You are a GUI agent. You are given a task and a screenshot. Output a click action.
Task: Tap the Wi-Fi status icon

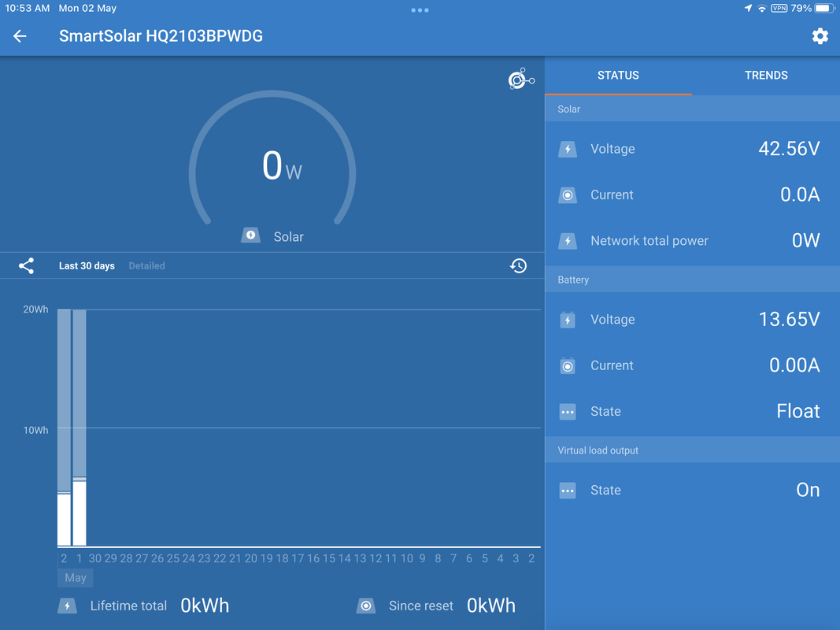[x=762, y=9]
